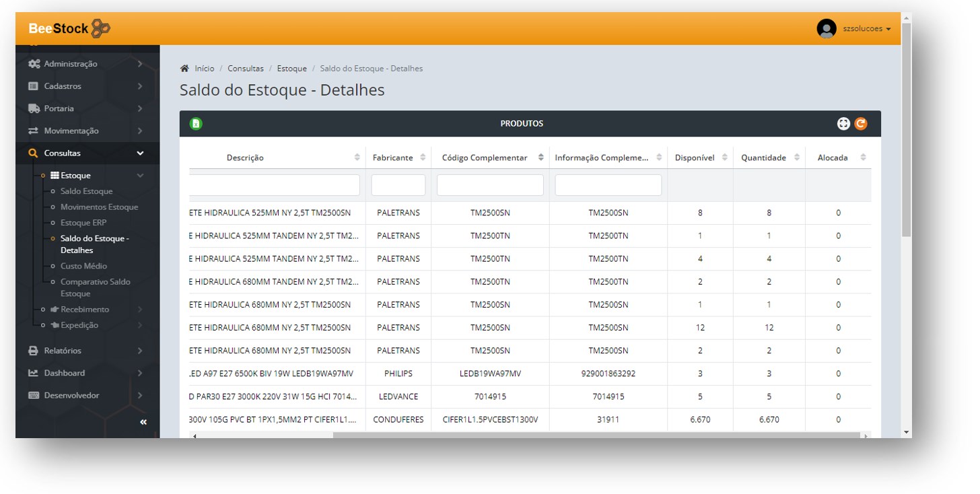980x494 pixels.
Task: Click Consultas breadcrumb link
Action: click(x=246, y=69)
